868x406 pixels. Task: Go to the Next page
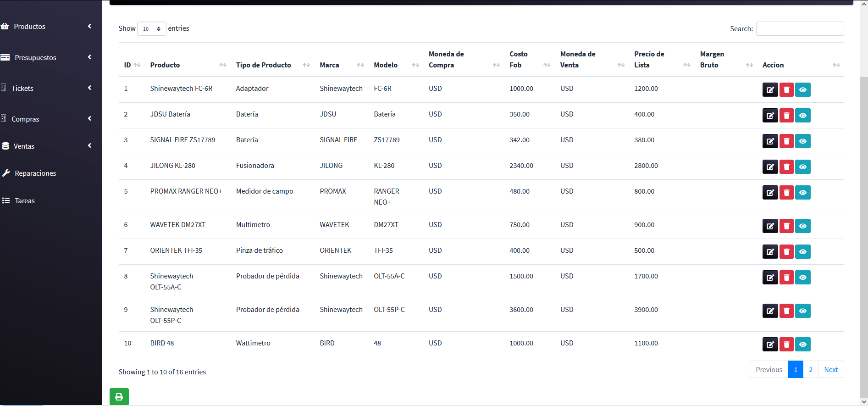pos(831,370)
